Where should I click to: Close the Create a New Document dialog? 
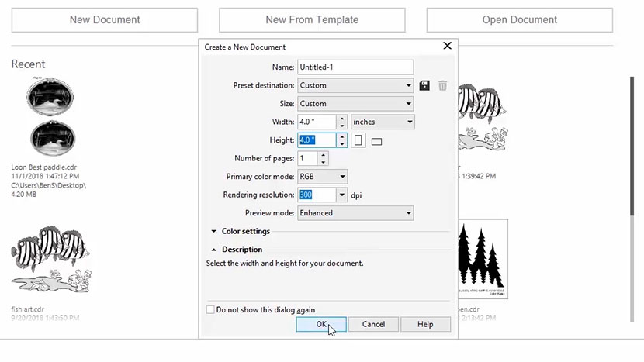[x=447, y=47]
